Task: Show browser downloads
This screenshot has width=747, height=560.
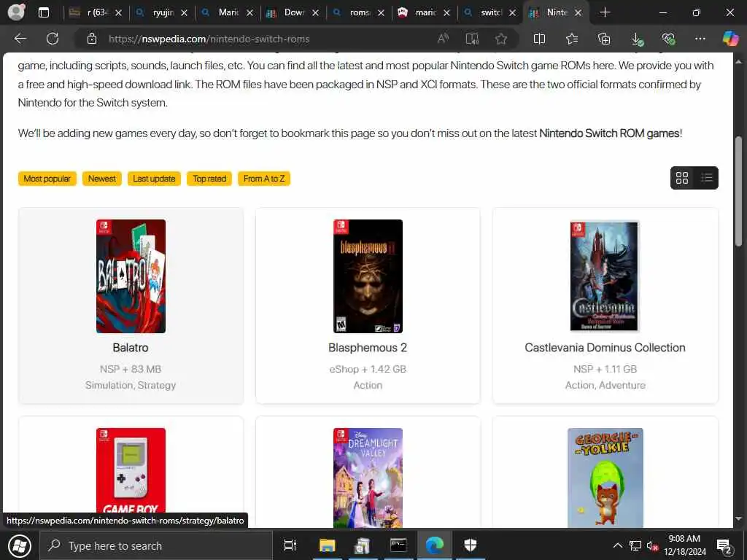Action: pyautogui.click(x=637, y=39)
